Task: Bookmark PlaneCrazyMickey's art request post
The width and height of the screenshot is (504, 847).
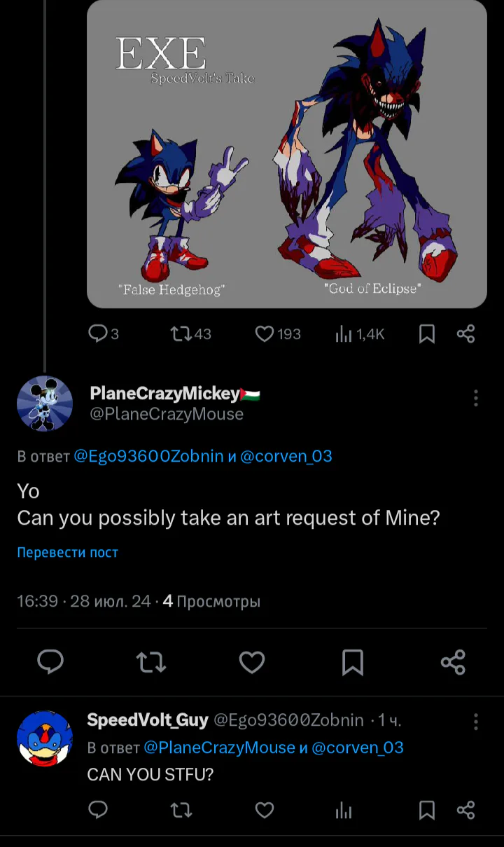Action: pyautogui.click(x=353, y=662)
